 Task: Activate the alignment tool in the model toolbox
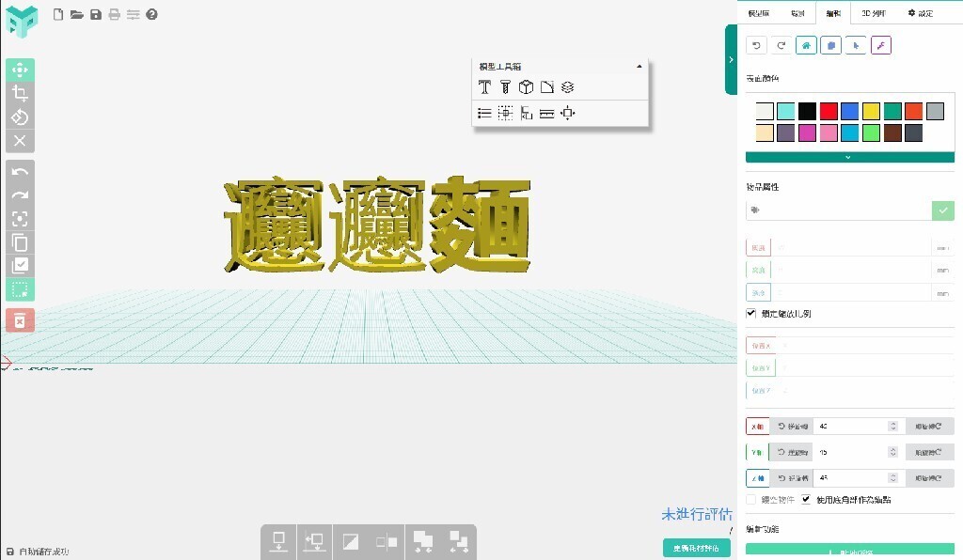(527, 113)
